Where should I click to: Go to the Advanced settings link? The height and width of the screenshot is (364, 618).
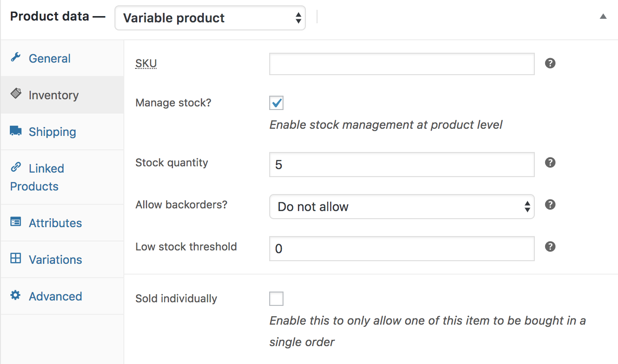tap(55, 296)
